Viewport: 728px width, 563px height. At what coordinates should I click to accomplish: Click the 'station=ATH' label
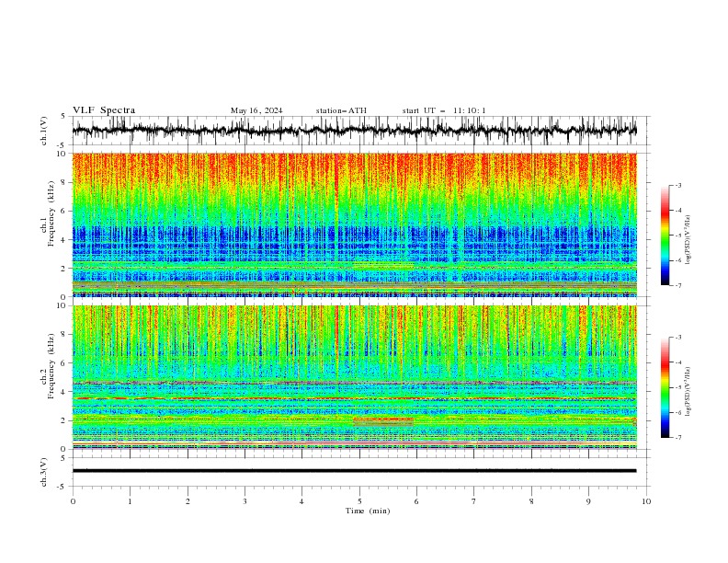coord(341,110)
